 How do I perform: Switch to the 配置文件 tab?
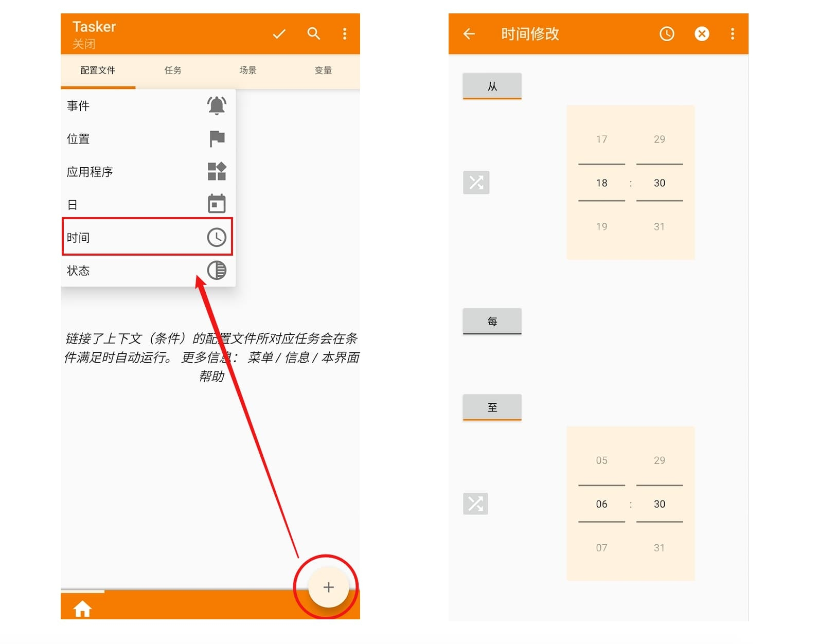(x=98, y=70)
